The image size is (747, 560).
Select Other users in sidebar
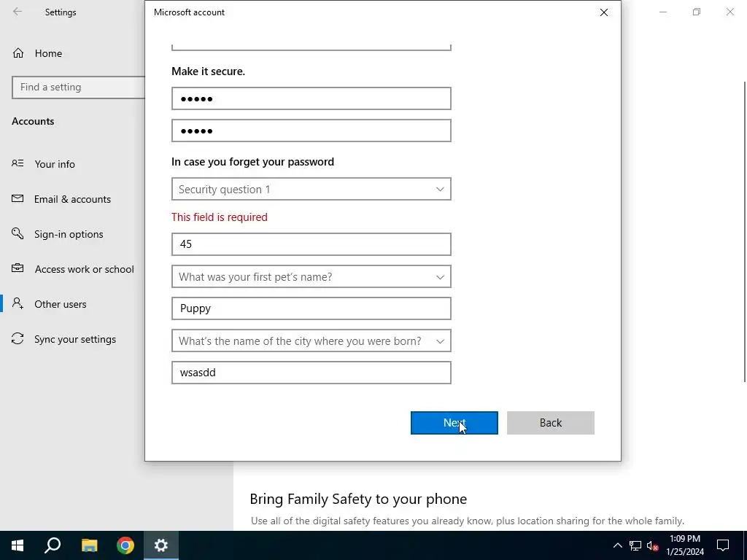[60, 304]
